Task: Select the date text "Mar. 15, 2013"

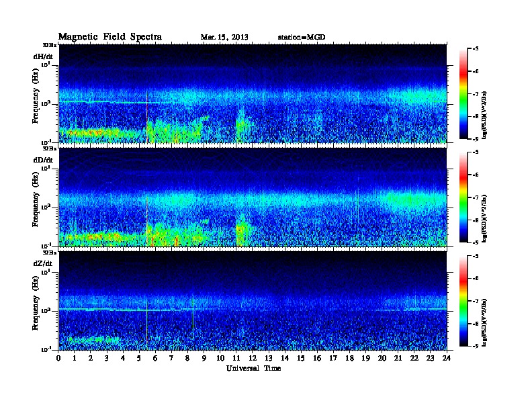Action: [x=224, y=38]
